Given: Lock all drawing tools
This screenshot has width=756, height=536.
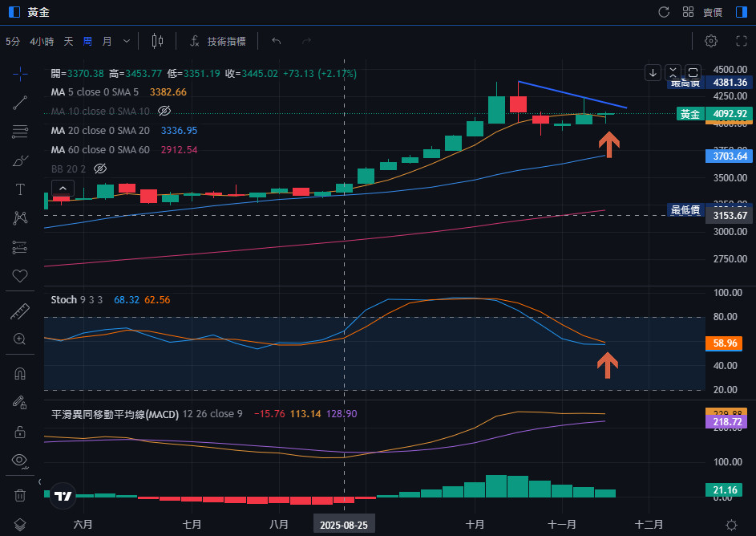Looking at the screenshot, I should [20, 432].
